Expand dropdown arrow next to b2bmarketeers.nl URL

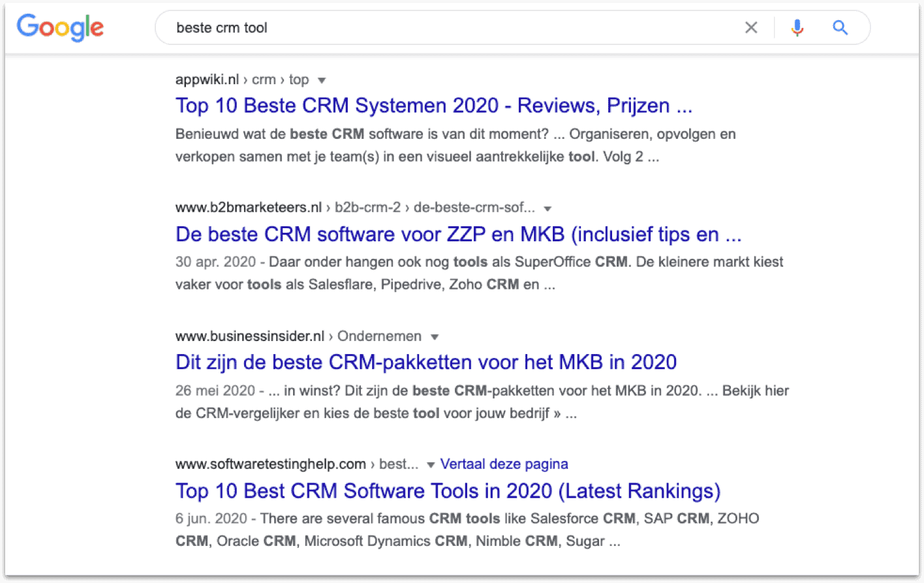pos(547,209)
